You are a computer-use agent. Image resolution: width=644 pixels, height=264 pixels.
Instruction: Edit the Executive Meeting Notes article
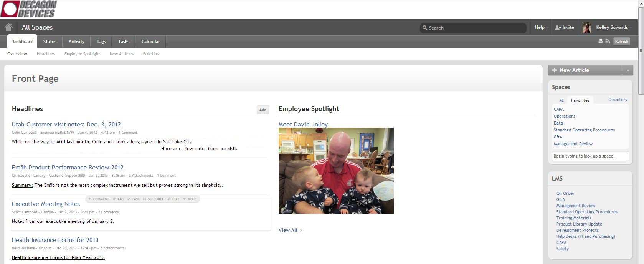(x=173, y=199)
